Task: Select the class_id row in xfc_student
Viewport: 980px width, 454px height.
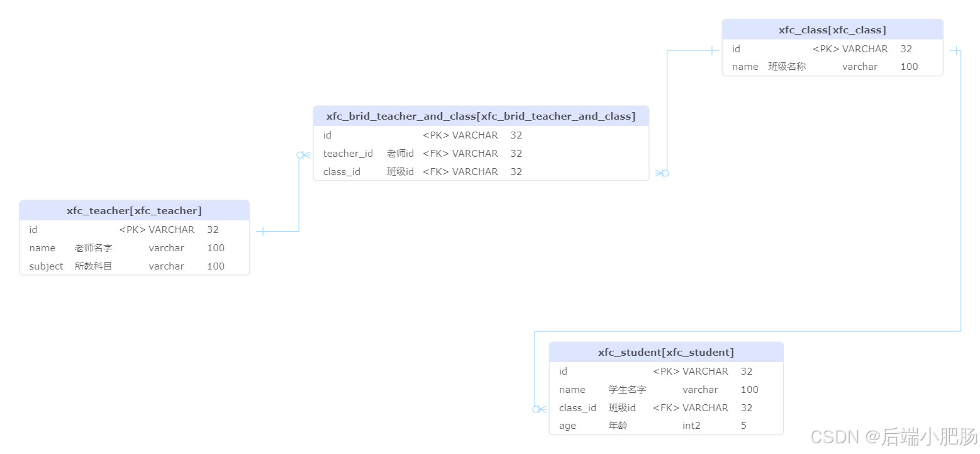Action: coord(665,407)
